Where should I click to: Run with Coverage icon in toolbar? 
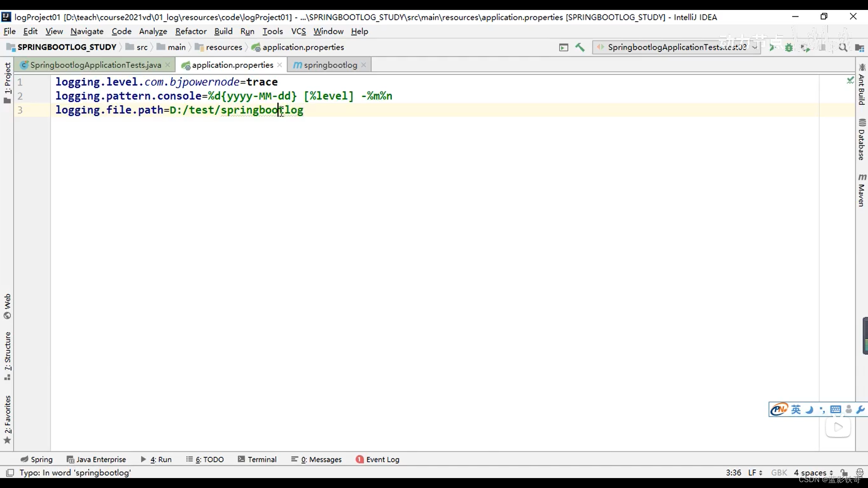click(x=806, y=47)
